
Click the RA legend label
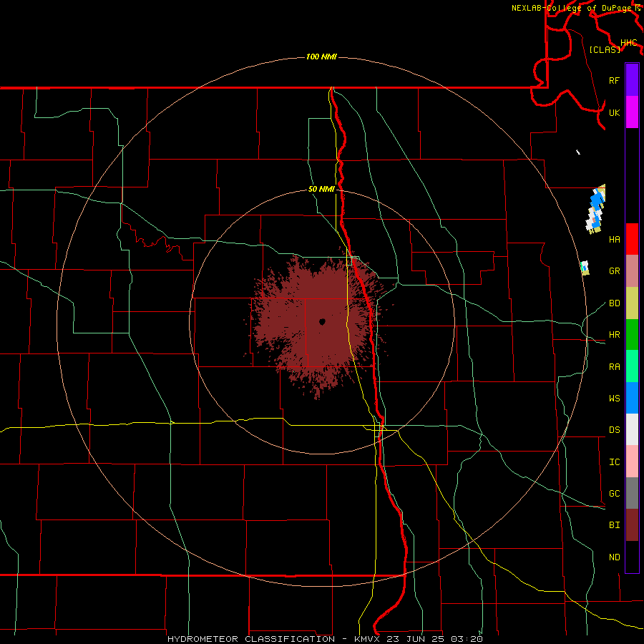pos(614,367)
